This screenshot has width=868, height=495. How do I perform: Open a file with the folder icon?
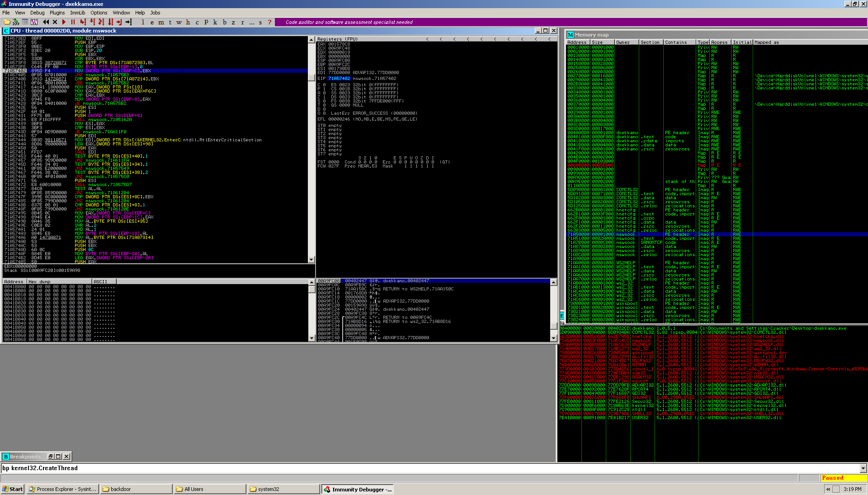coord(7,22)
